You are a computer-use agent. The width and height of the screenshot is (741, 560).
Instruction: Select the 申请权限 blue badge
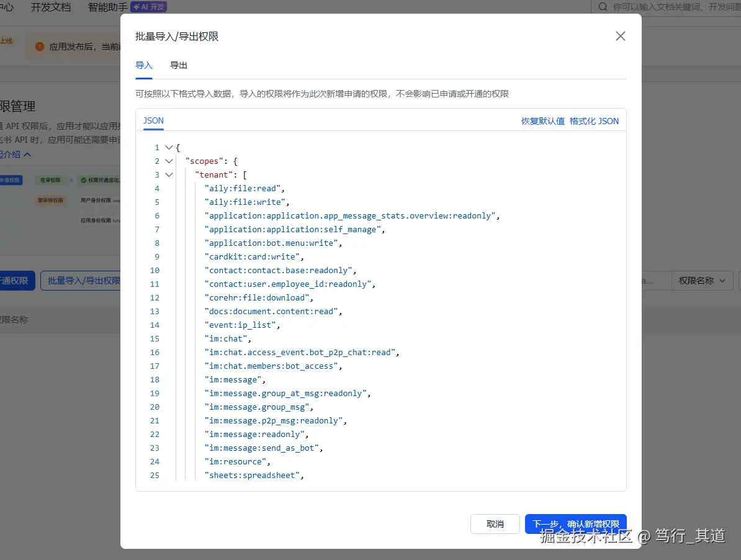[x=9, y=179]
